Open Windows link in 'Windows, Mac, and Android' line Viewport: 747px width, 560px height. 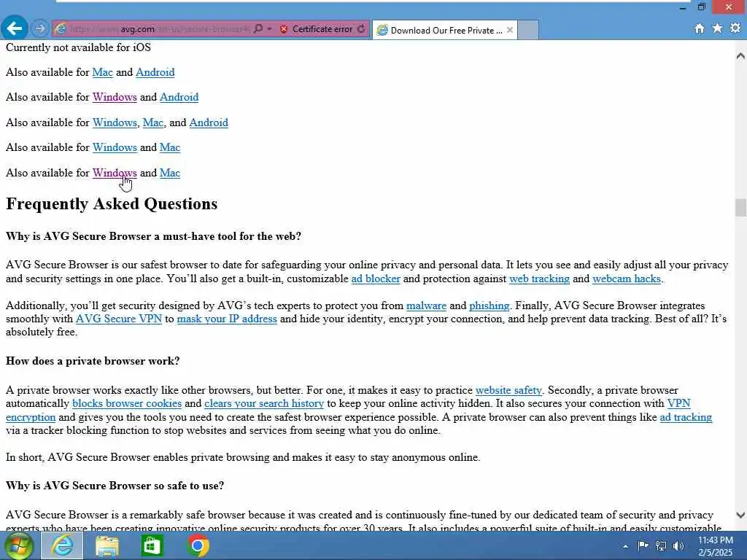tap(115, 122)
